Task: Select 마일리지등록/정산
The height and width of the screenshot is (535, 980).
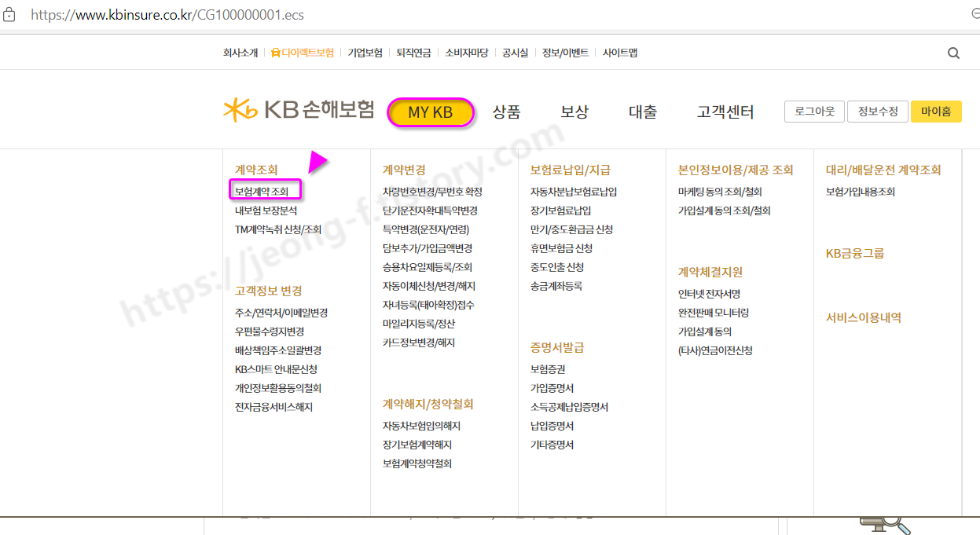Action: [x=419, y=324]
